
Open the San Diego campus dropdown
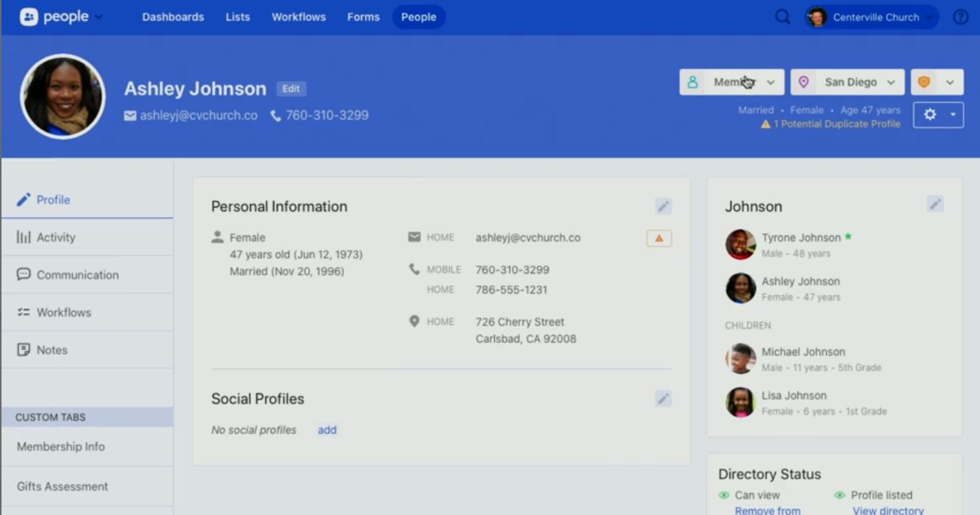click(890, 82)
